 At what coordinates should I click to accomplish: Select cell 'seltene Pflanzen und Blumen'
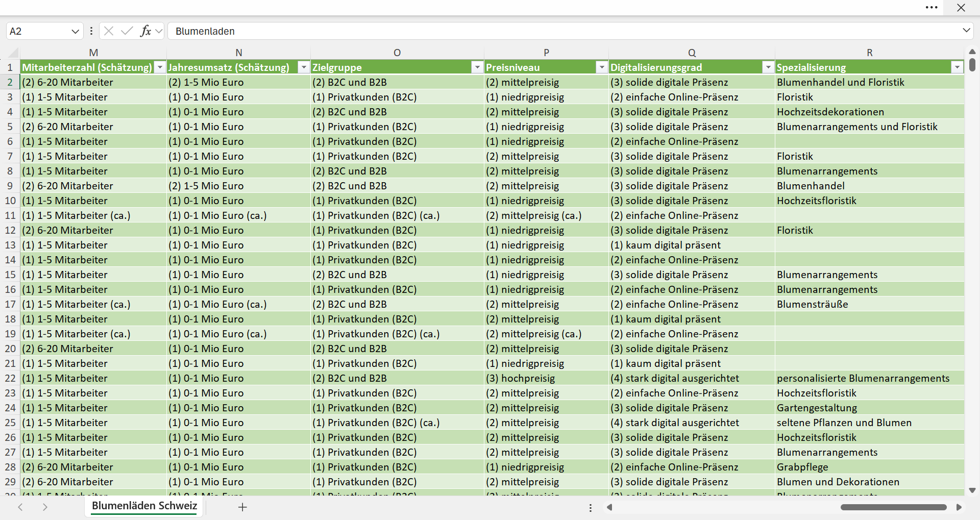pos(870,423)
